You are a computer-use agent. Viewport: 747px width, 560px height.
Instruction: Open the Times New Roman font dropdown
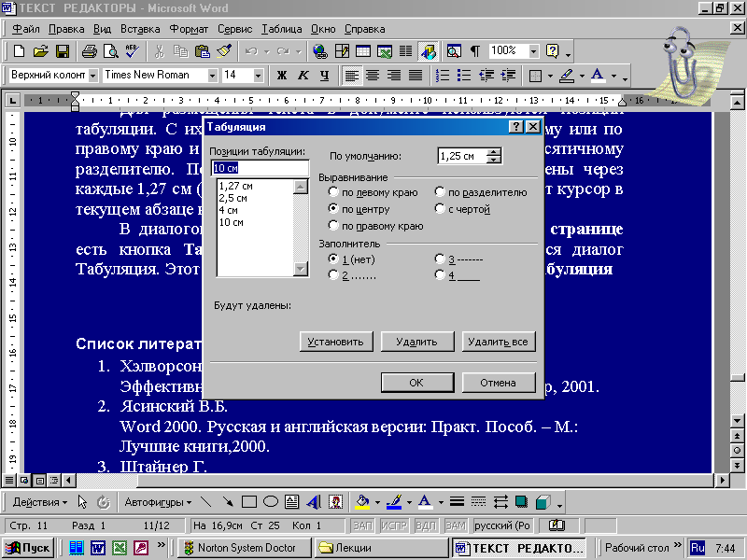click(x=213, y=76)
